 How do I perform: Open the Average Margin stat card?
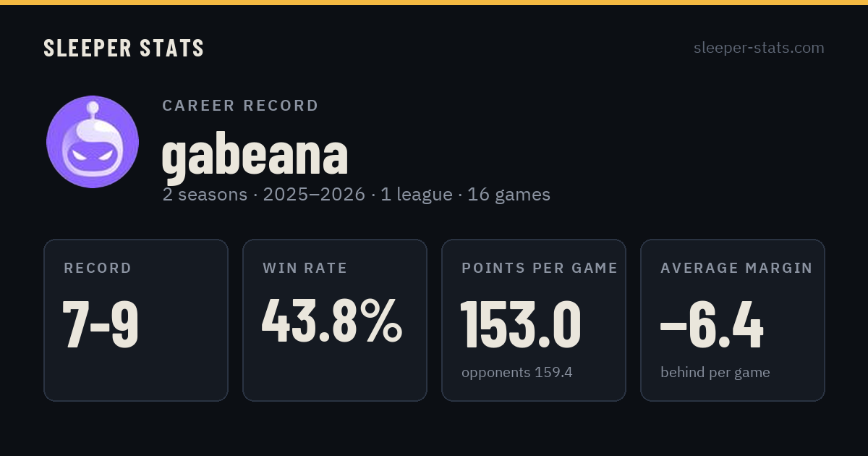[x=733, y=320]
